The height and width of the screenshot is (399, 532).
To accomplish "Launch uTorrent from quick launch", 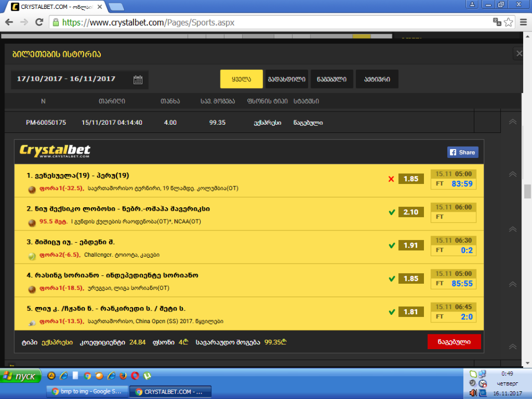I will (147, 376).
